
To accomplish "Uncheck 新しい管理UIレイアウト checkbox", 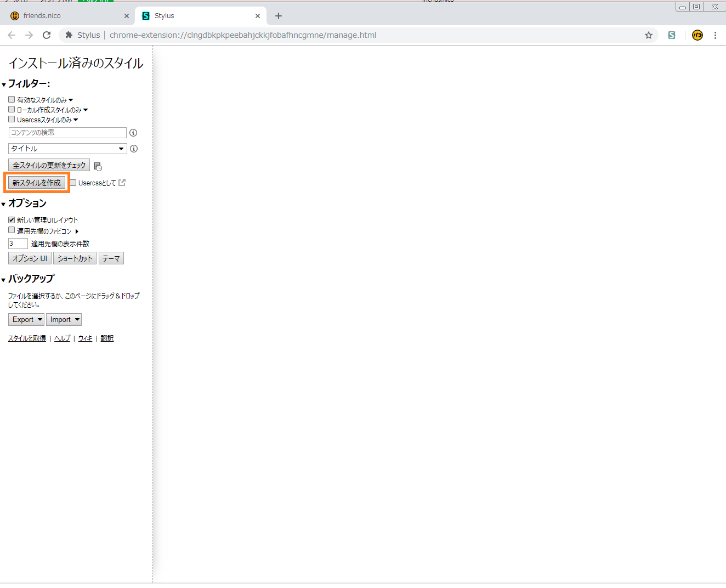I will tap(12, 220).
